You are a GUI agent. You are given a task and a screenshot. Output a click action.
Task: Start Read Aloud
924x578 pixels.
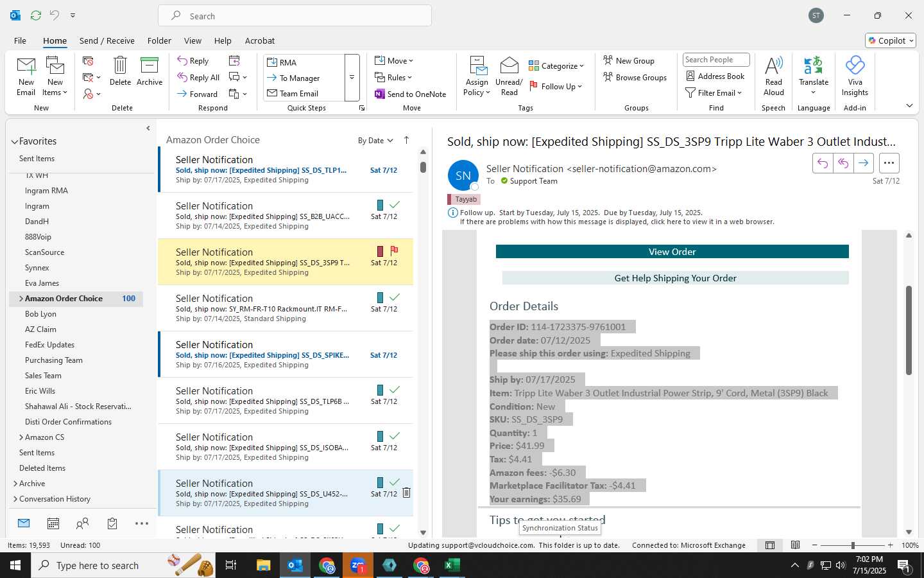(x=773, y=76)
